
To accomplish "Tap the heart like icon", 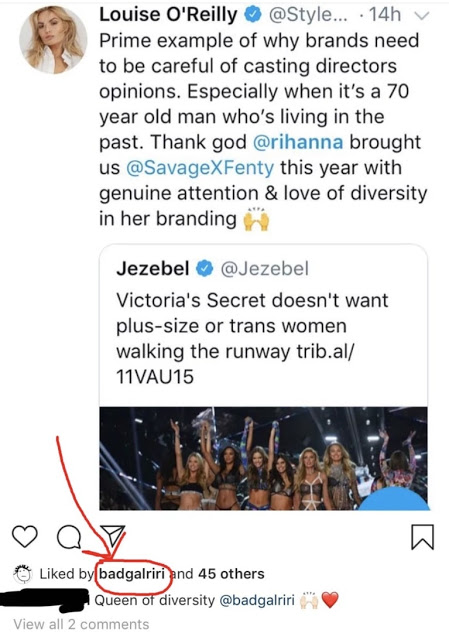I will [25, 536].
